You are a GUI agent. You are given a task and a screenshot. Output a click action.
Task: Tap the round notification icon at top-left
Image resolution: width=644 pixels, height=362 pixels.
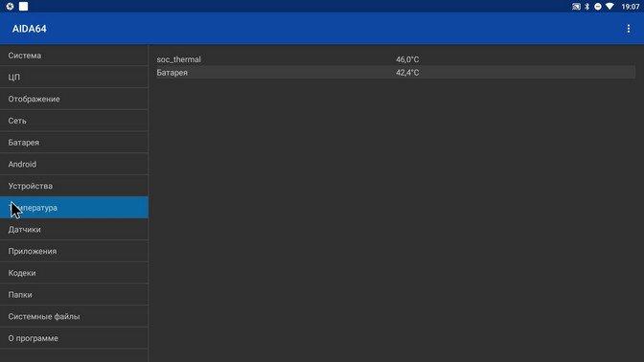tap(10, 6)
